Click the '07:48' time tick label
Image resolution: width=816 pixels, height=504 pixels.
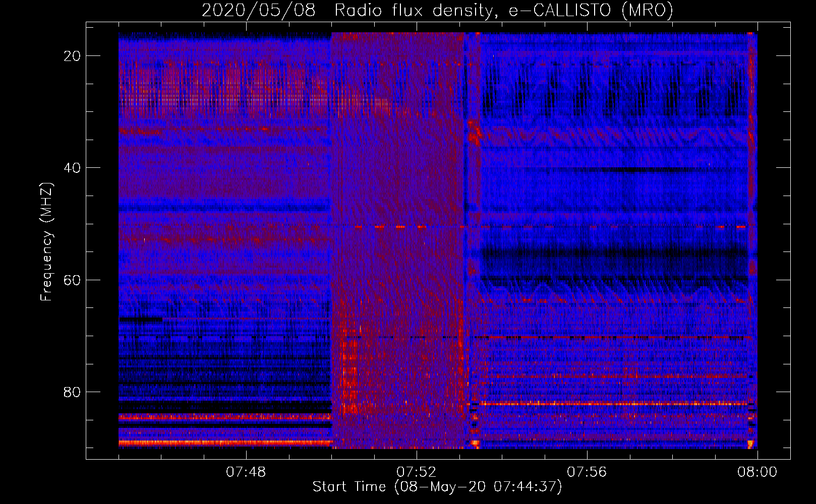coord(246,472)
